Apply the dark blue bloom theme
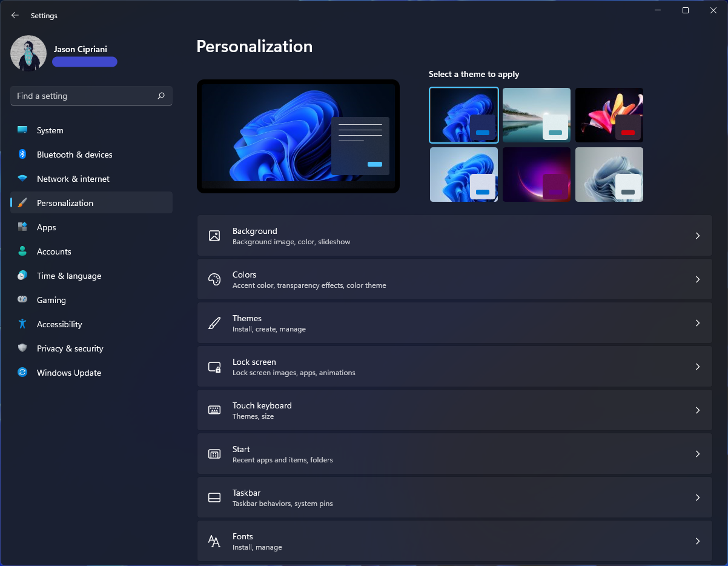The image size is (728, 566). (x=464, y=115)
